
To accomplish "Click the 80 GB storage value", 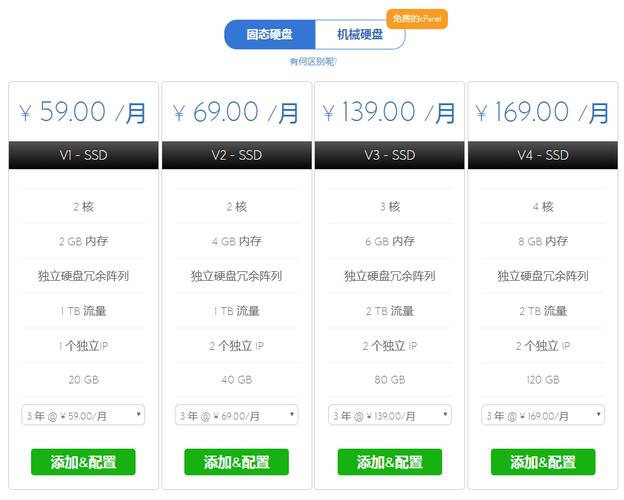I will tap(390, 380).
